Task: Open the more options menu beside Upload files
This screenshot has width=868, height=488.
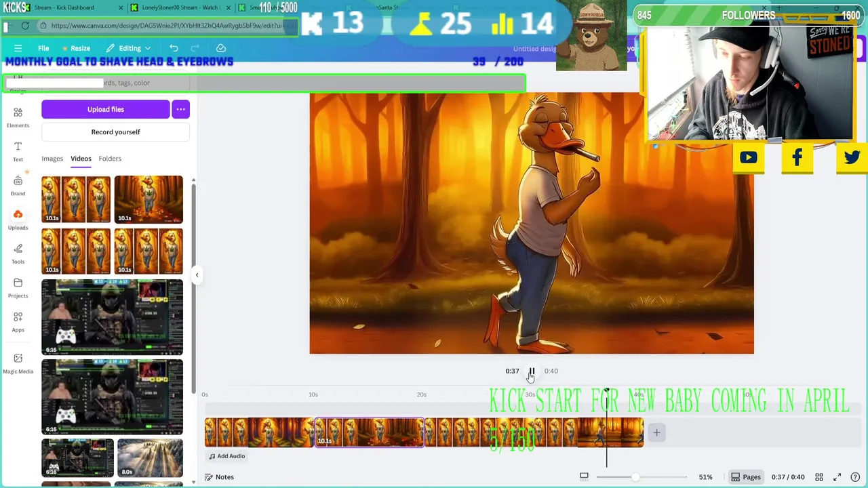Action: tap(180, 109)
